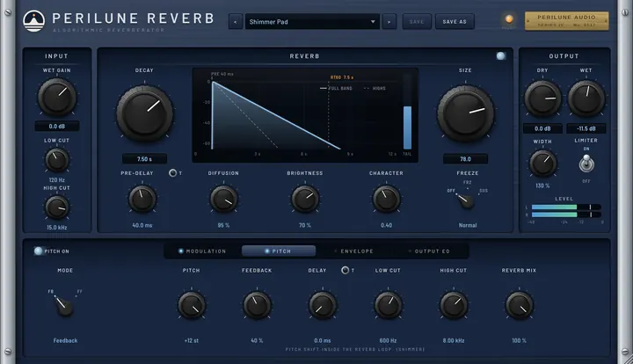Click the Diffusion knob
The image size is (633, 364).
223,199
